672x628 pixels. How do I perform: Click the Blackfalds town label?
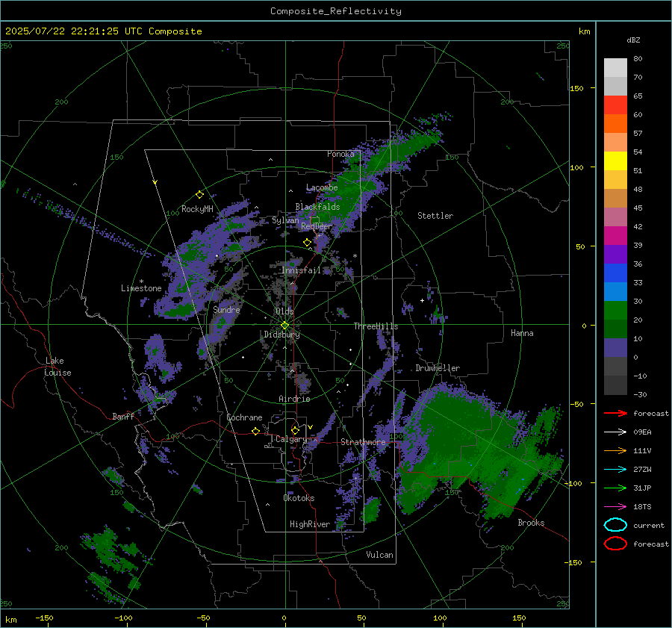[x=317, y=207]
